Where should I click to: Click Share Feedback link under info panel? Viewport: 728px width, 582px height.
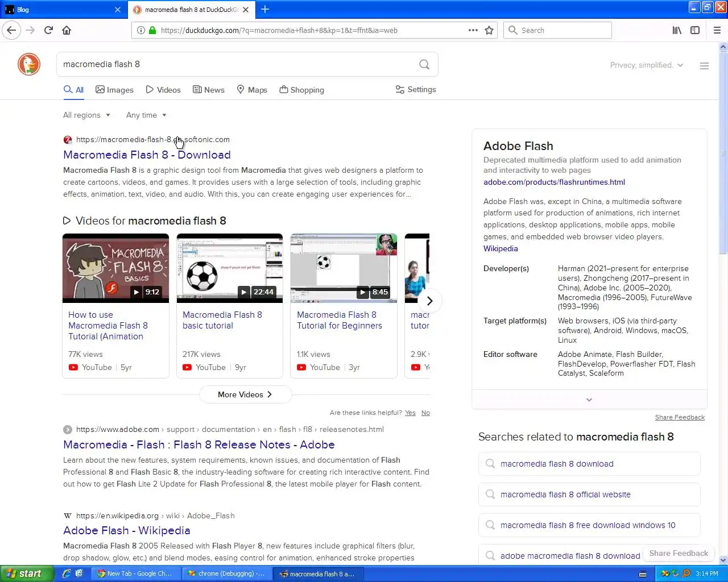[x=680, y=417]
